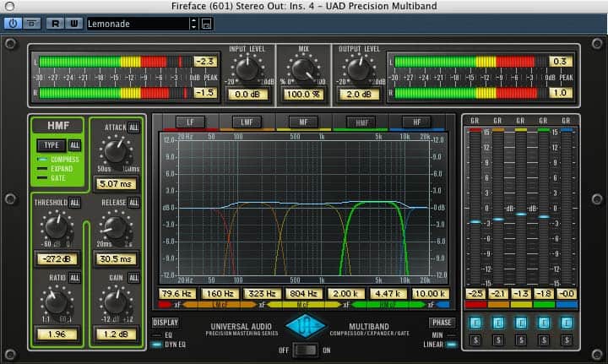Click the HMF gain reduction slider handle
This screenshot has width=608, height=364.
544,217
